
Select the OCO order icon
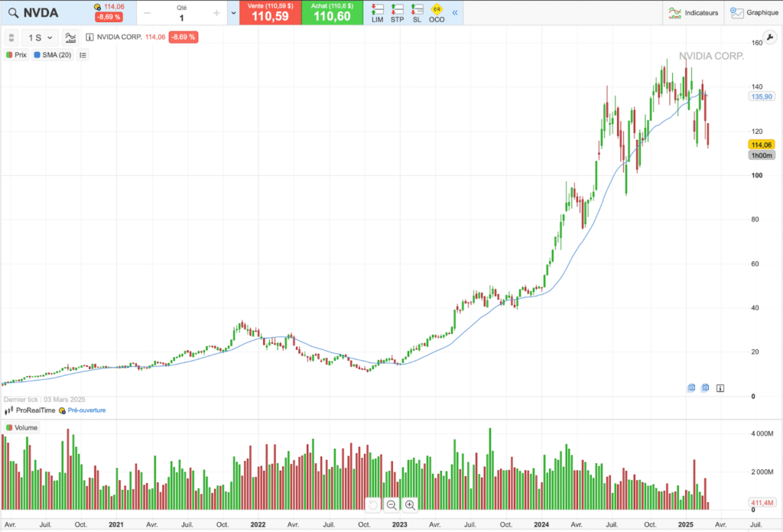[x=437, y=13]
